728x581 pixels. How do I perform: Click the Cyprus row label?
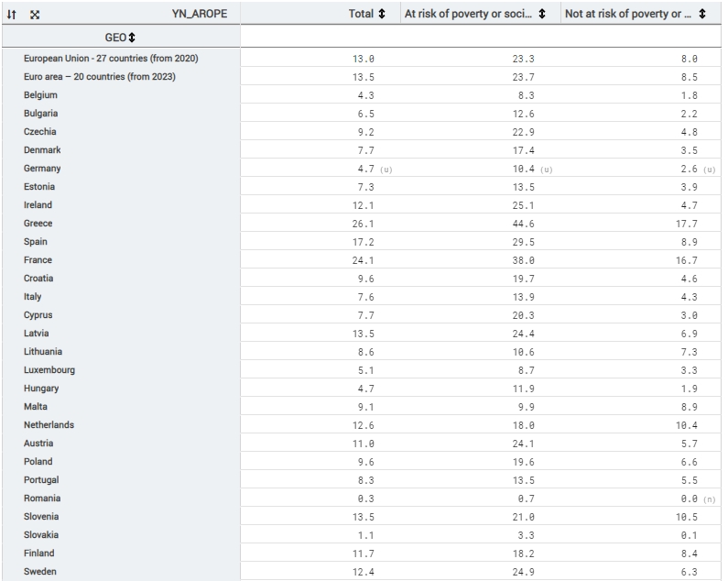[x=38, y=315]
